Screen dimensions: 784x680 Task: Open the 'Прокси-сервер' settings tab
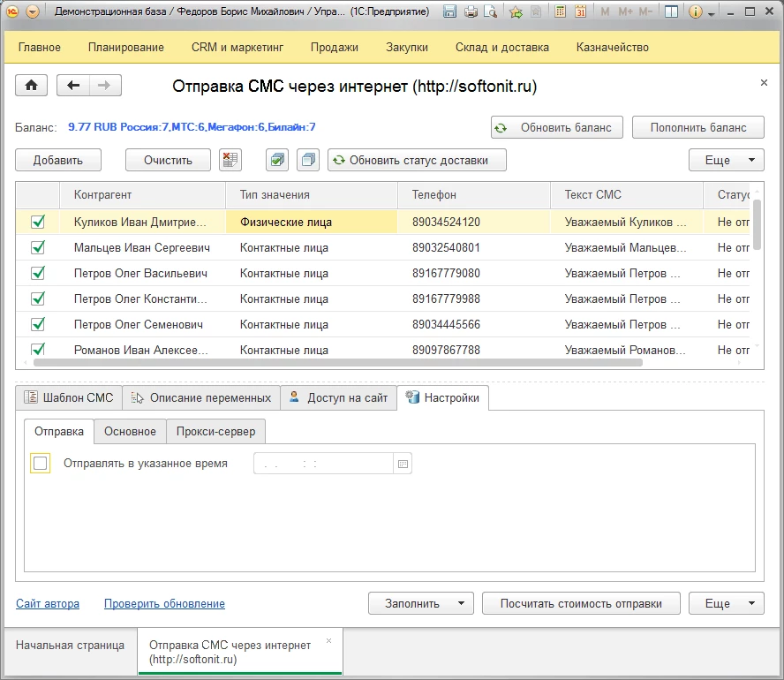point(215,432)
